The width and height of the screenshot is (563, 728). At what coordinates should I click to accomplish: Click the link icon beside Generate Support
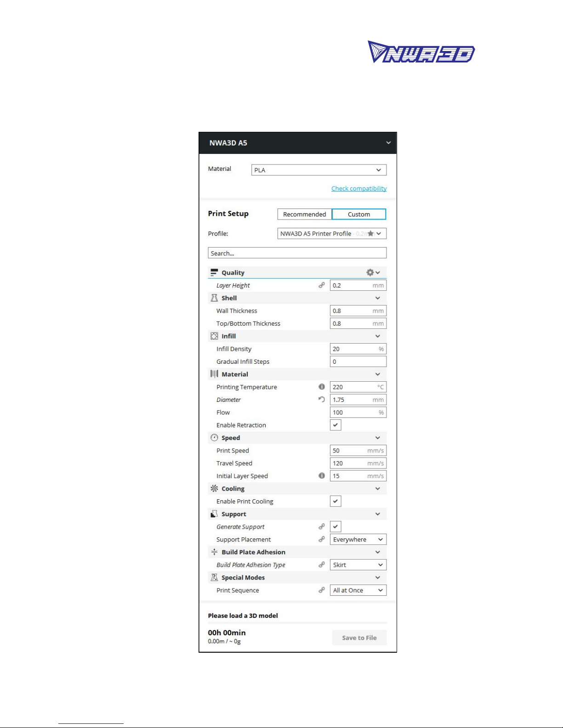(322, 526)
